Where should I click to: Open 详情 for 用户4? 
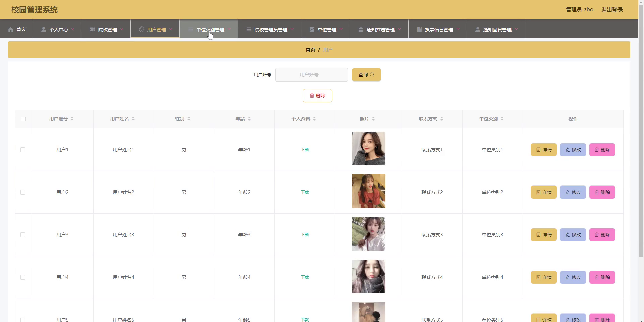pos(544,277)
